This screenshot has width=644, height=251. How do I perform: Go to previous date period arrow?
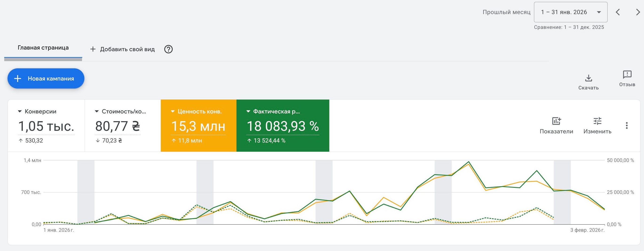pos(618,12)
